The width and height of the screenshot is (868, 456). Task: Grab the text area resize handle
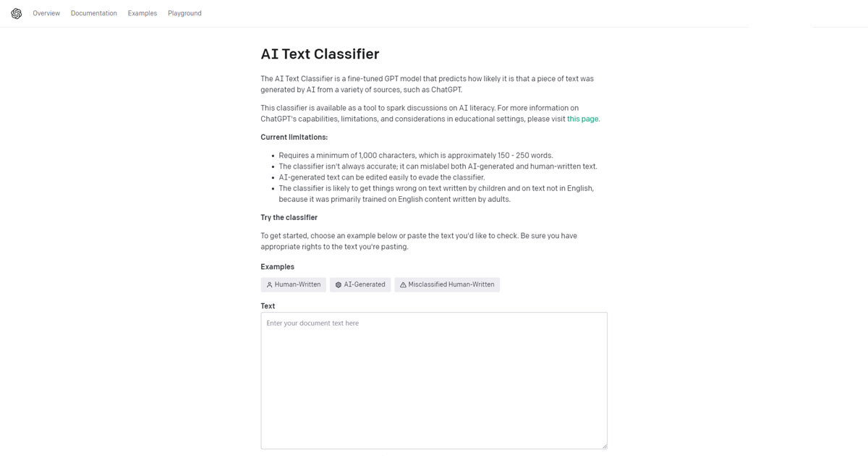tap(604, 445)
